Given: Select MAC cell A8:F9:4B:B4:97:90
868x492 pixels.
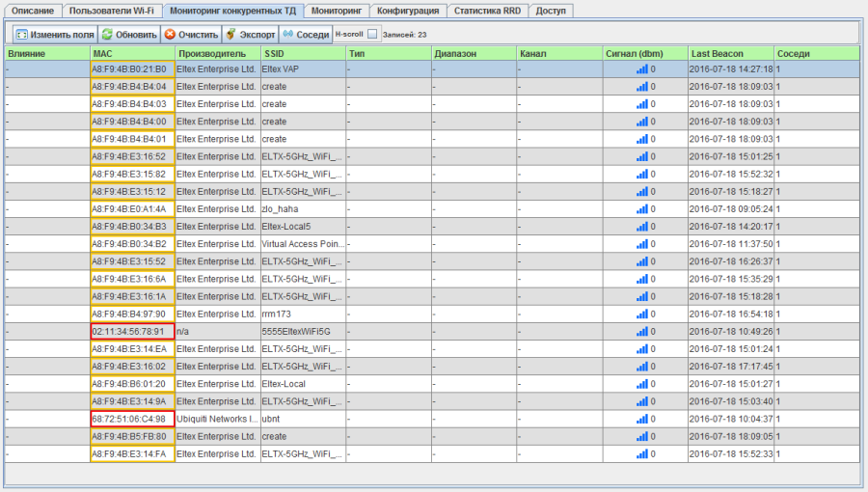Looking at the screenshot, I should [x=133, y=314].
